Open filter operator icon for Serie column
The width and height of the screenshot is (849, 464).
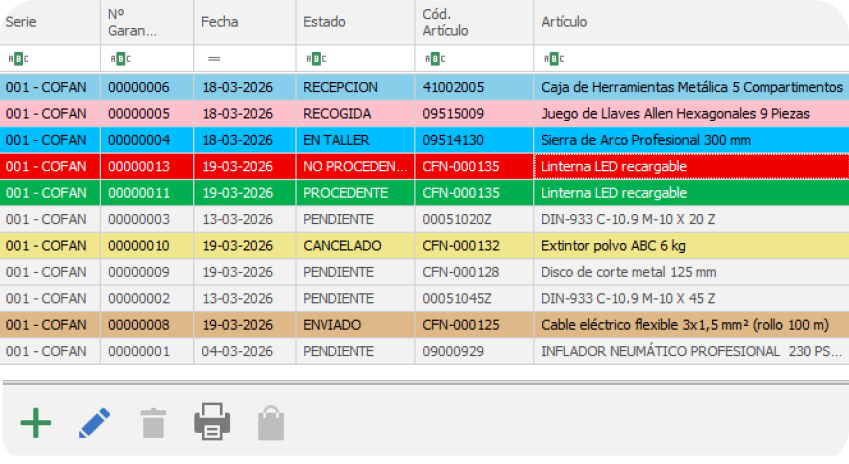[18, 58]
